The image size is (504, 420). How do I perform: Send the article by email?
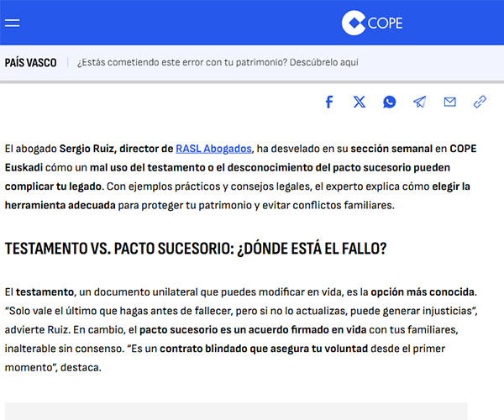pos(449,102)
